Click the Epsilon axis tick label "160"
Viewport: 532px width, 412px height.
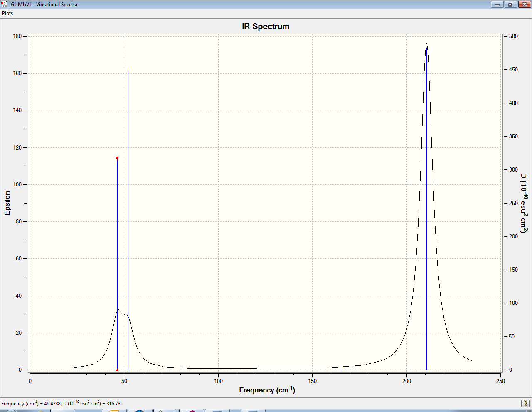coord(17,73)
